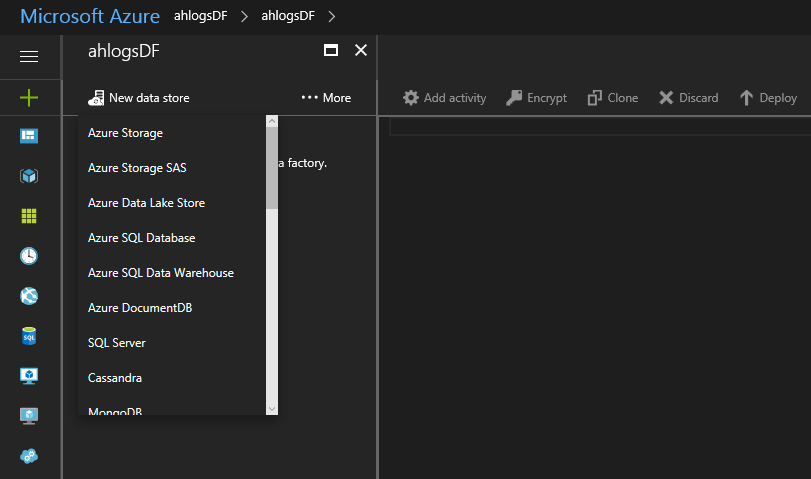Open the App Services globe icon
Image resolution: width=811 pixels, height=479 pixels.
tap(29, 296)
